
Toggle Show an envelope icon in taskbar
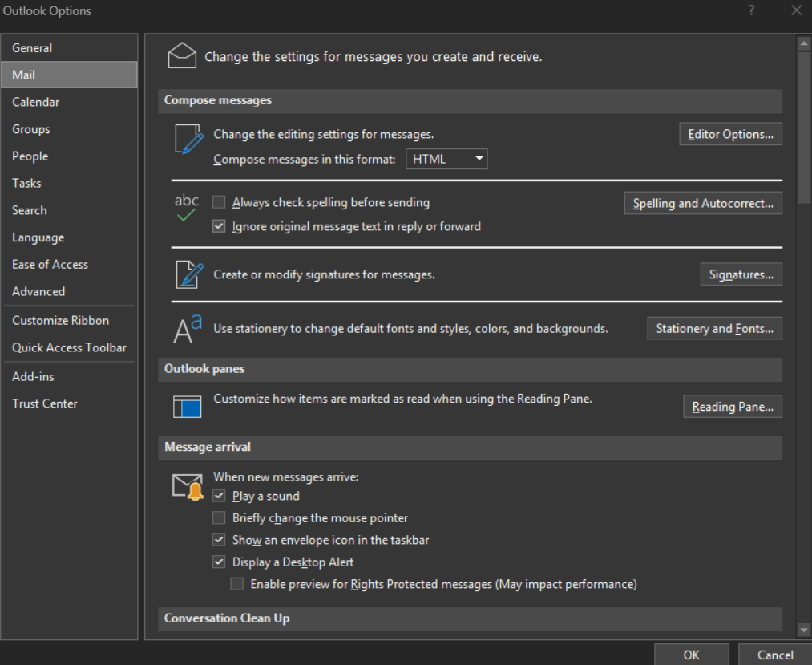pos(219,540)
